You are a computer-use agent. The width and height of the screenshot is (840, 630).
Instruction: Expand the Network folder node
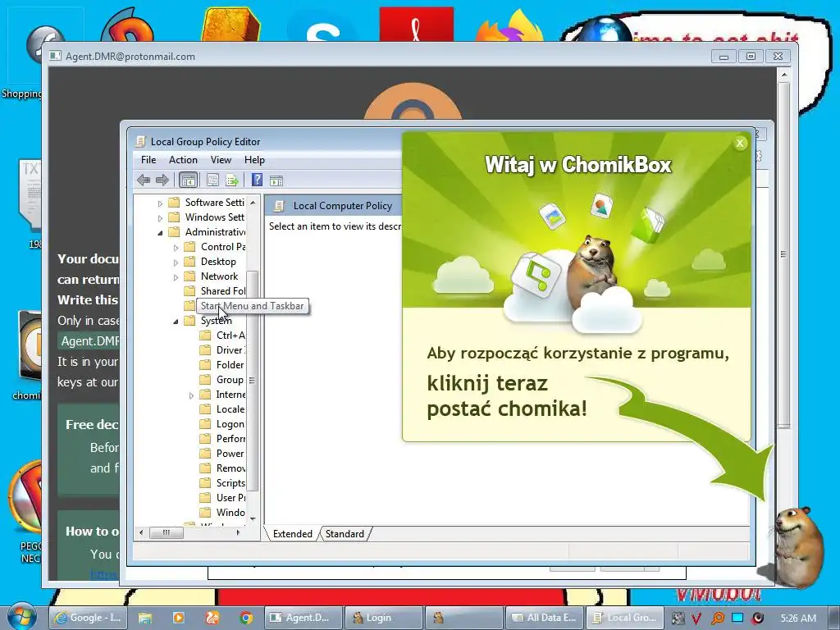(176, 277)
